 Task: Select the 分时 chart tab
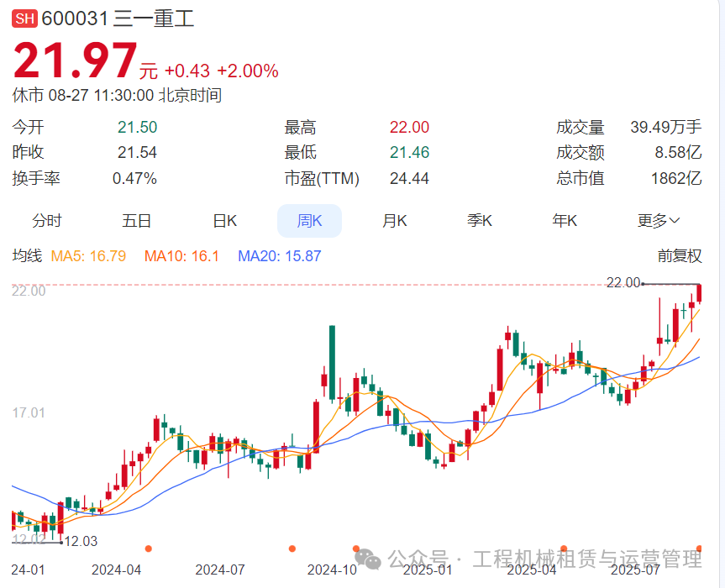point(47,221)
